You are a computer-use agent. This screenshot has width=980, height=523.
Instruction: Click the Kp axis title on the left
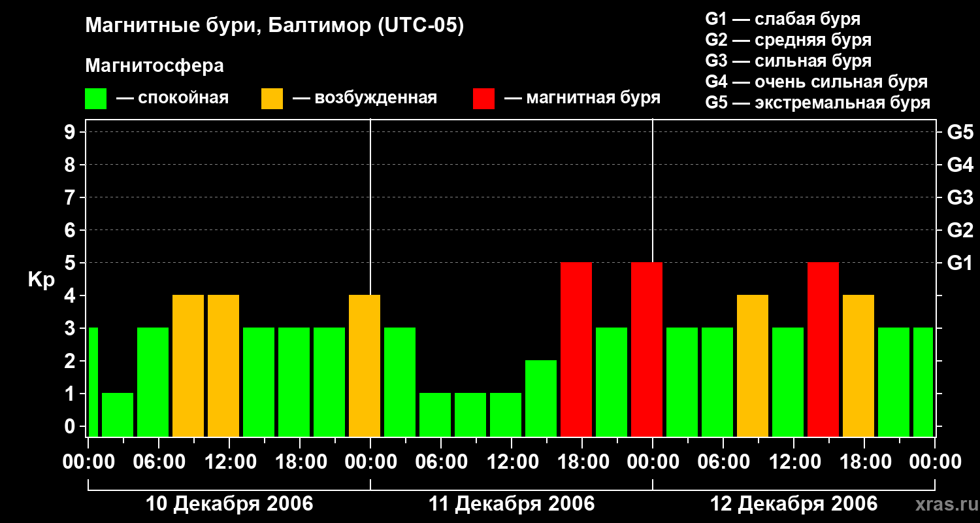pyautogui.click(x=41, y=280)
